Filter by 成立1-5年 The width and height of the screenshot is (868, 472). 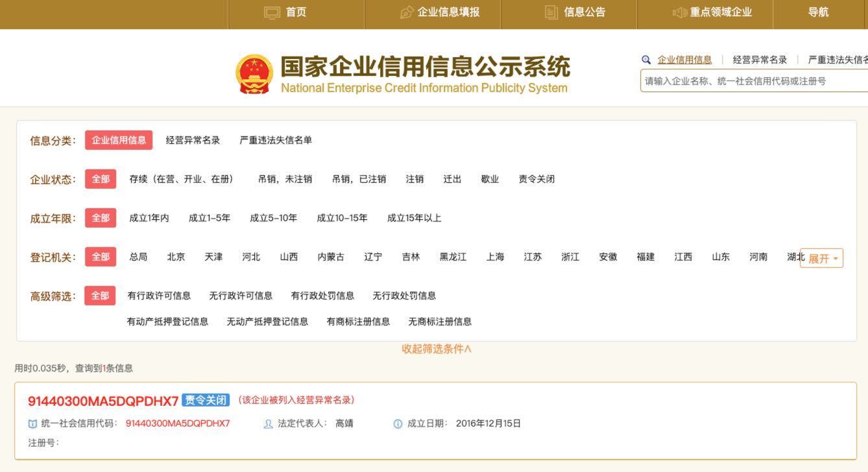[x=210, y=218]
